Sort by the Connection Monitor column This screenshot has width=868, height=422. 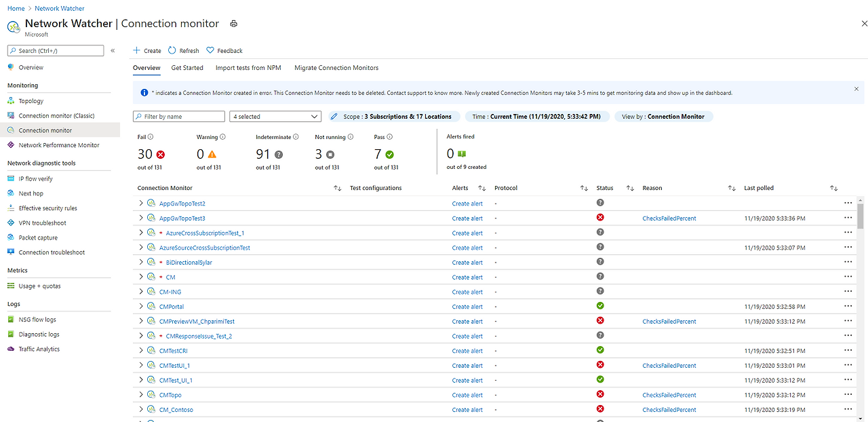337,188
